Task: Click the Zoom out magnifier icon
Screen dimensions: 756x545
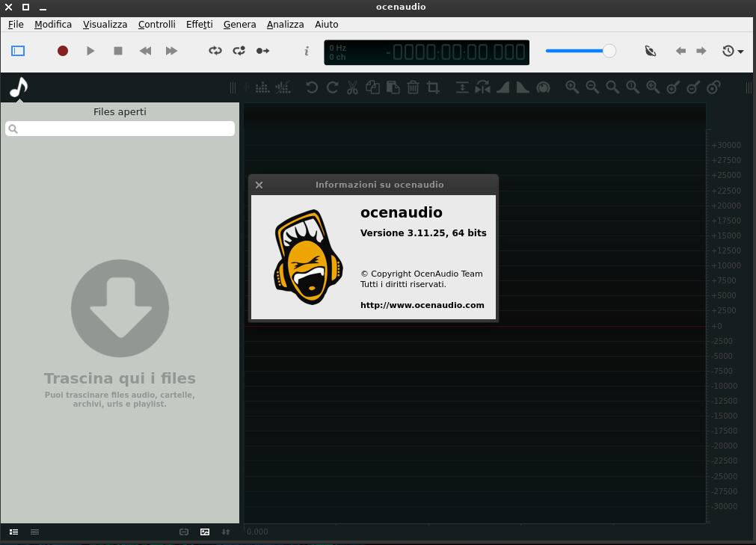Action: [592, 87]
